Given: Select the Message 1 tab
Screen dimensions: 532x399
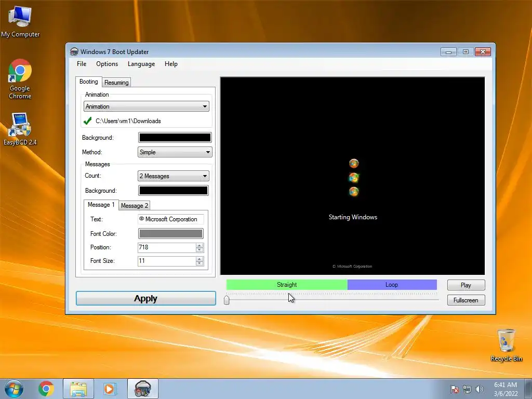Looking at the screenshot, I should point(101,205).
